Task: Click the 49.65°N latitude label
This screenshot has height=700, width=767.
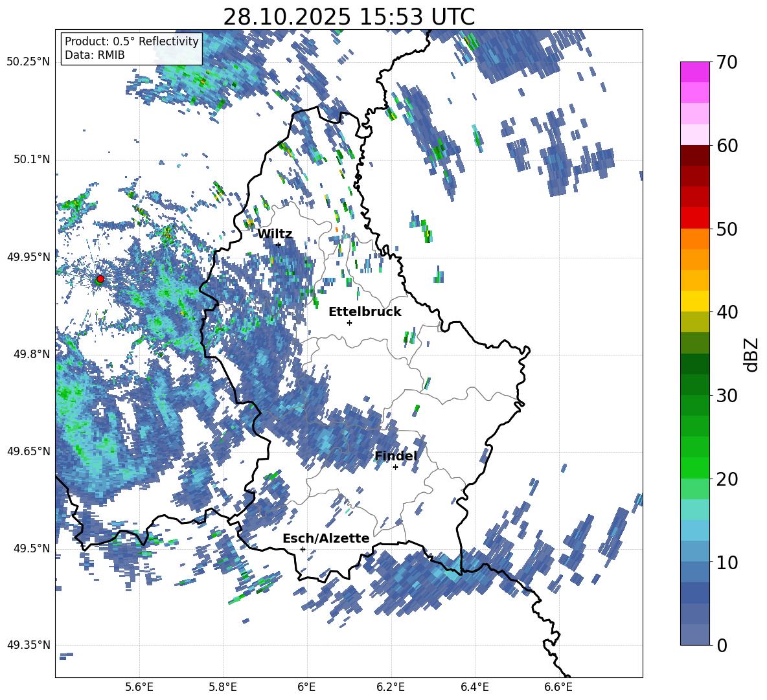Action: coord(29,451)
